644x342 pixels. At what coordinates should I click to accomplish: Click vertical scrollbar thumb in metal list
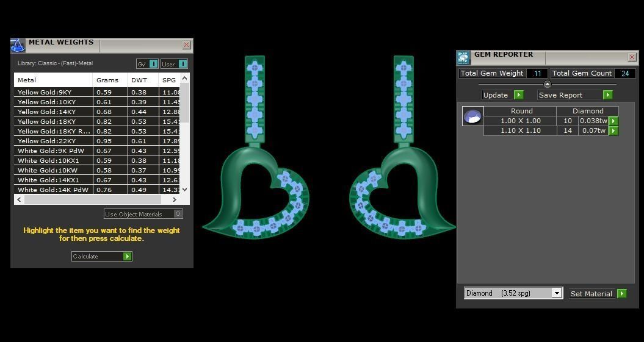[x=185, y=102]
